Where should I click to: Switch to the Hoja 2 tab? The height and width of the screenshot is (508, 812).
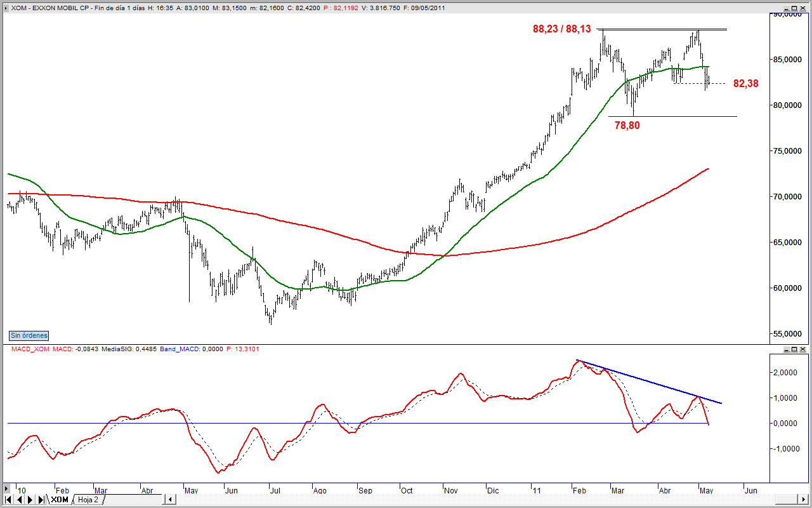click(88, 500)
